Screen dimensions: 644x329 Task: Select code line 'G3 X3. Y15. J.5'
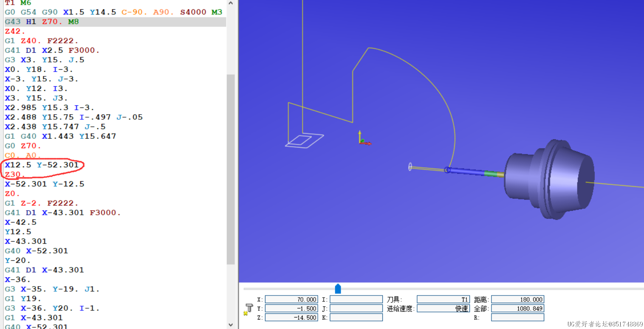pos(45,60)
